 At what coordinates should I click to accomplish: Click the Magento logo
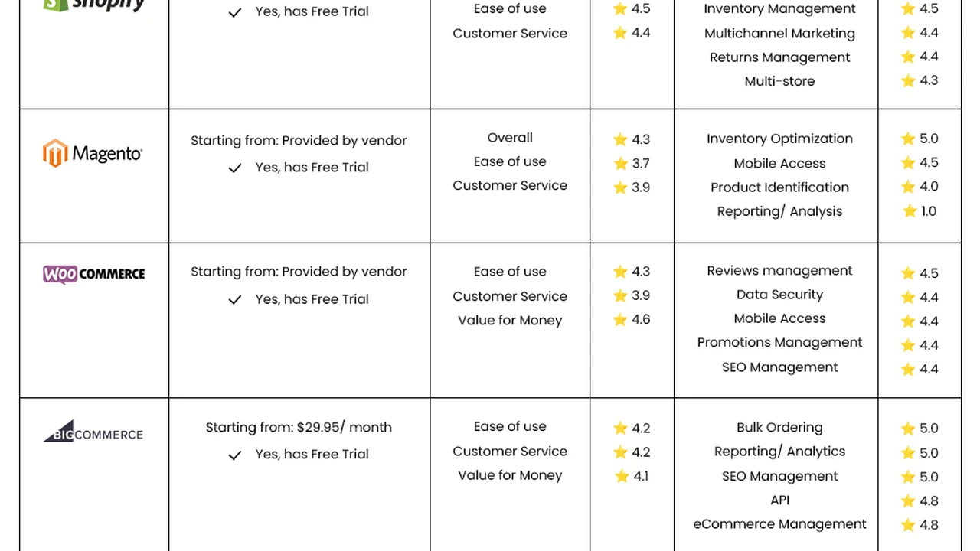click(x=93, y=153)
